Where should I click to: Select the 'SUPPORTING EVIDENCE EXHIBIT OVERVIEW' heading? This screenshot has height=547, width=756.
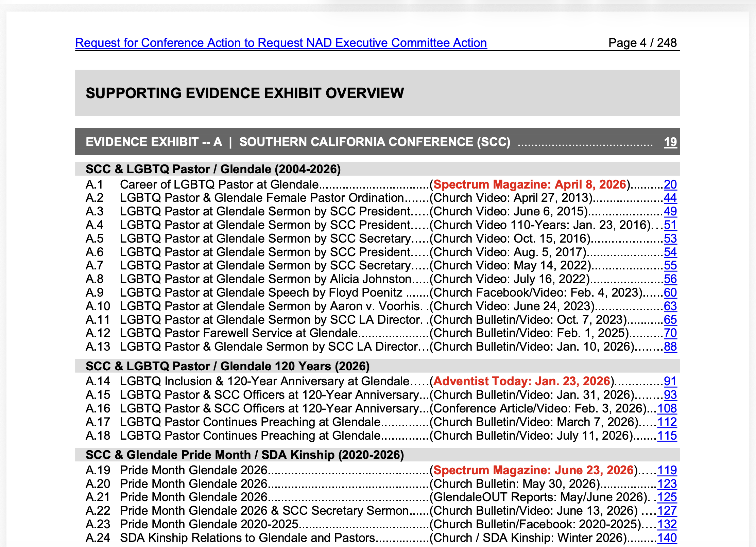245,93
